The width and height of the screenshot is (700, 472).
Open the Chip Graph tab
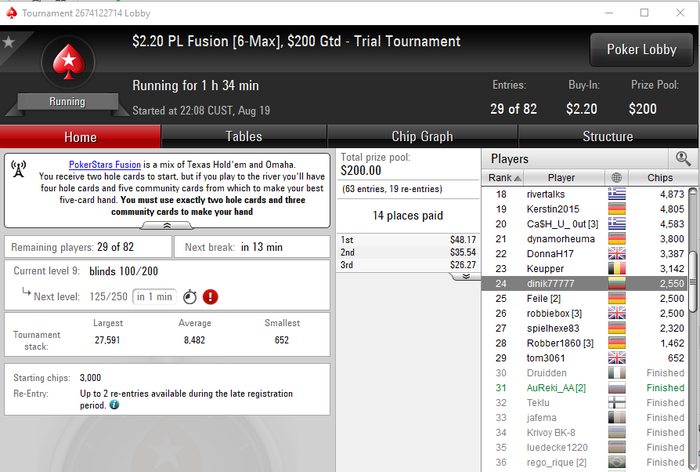coord(422,136)
